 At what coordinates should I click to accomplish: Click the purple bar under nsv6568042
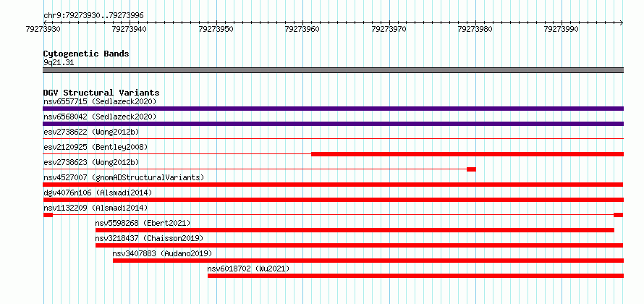point(333,124)
